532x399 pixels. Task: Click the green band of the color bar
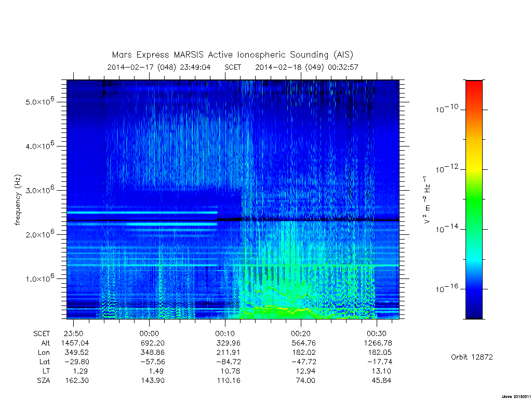tap(474, 200)
